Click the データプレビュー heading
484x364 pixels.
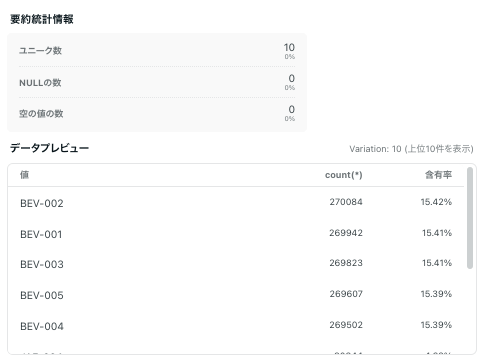(x=49, y=148)
